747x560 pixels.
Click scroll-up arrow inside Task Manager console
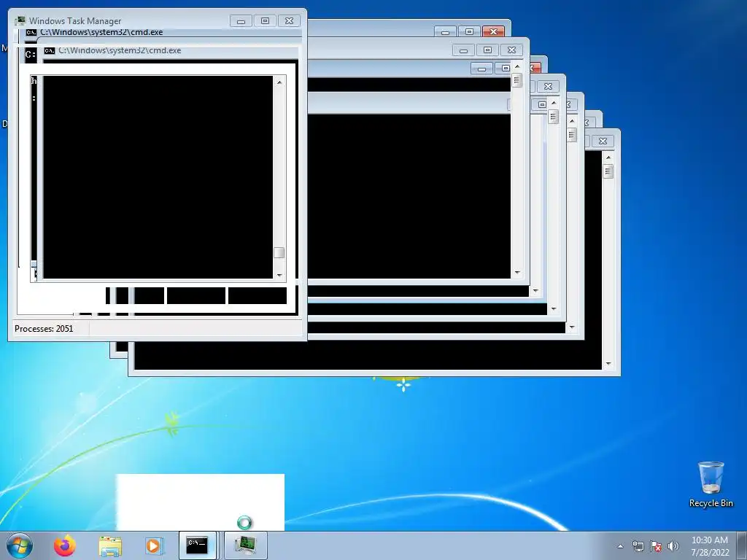[x=279, y=82]
